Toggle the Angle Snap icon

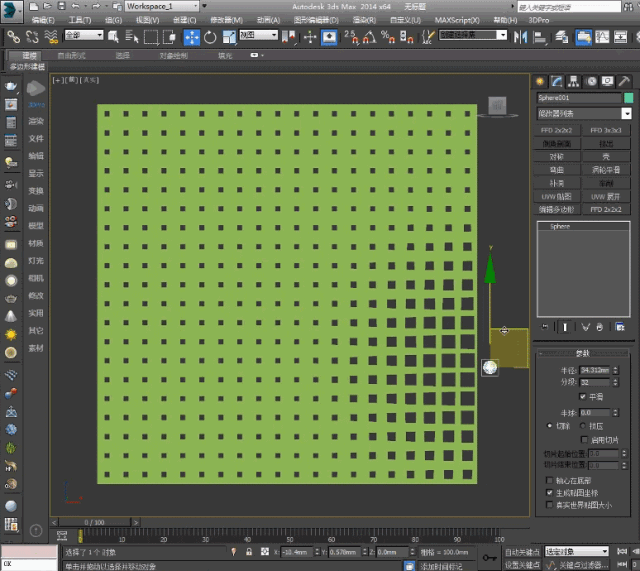[369, 37]
